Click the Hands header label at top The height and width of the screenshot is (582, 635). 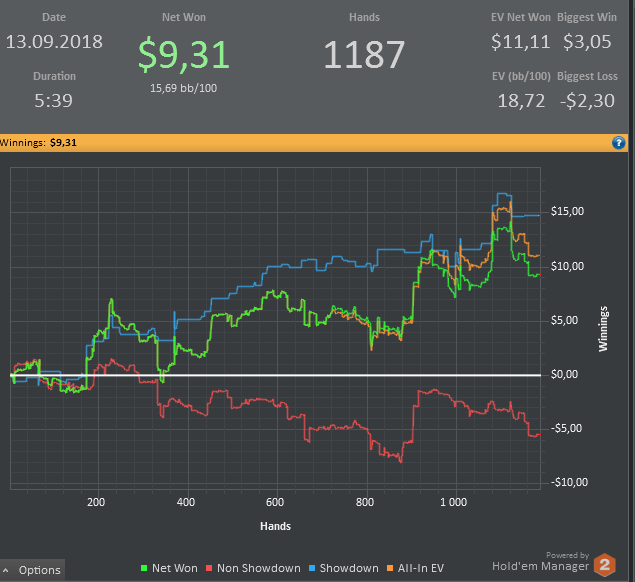[364, 17]
